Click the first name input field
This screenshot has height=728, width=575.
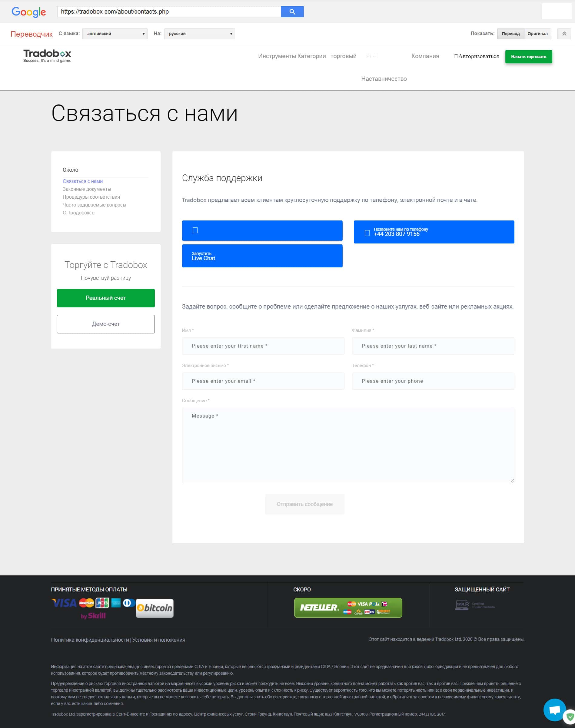click(263, 346)
